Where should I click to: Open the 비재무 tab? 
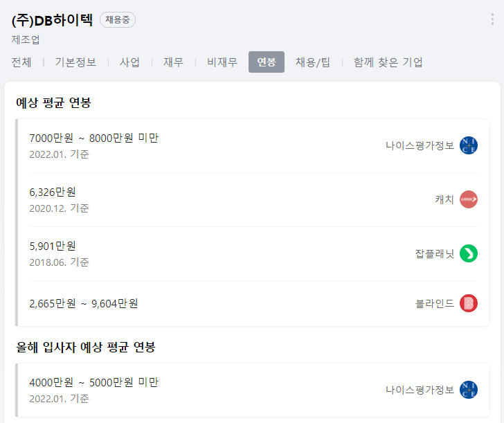click(x=222, y=62)
